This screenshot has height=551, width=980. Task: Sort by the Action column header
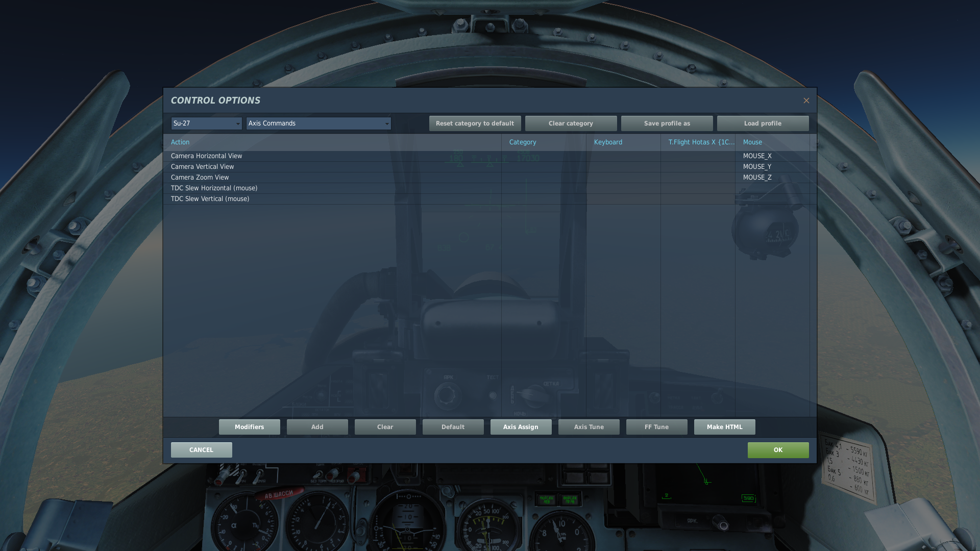point(332,142)
